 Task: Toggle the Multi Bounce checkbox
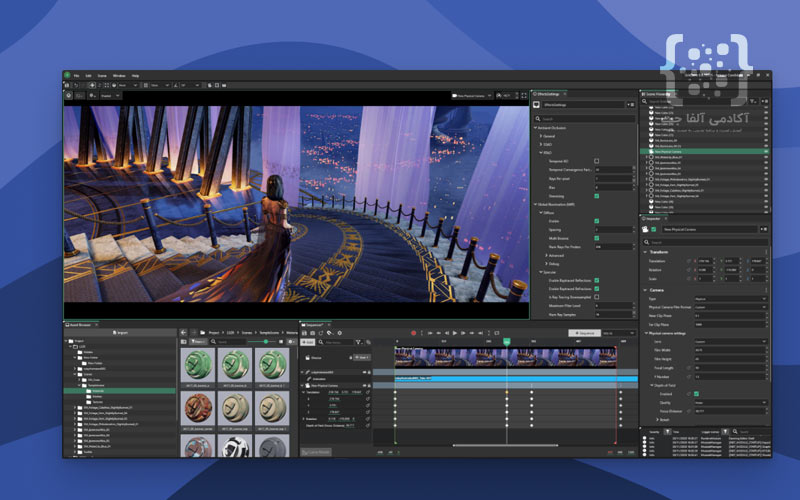(596, 238)
